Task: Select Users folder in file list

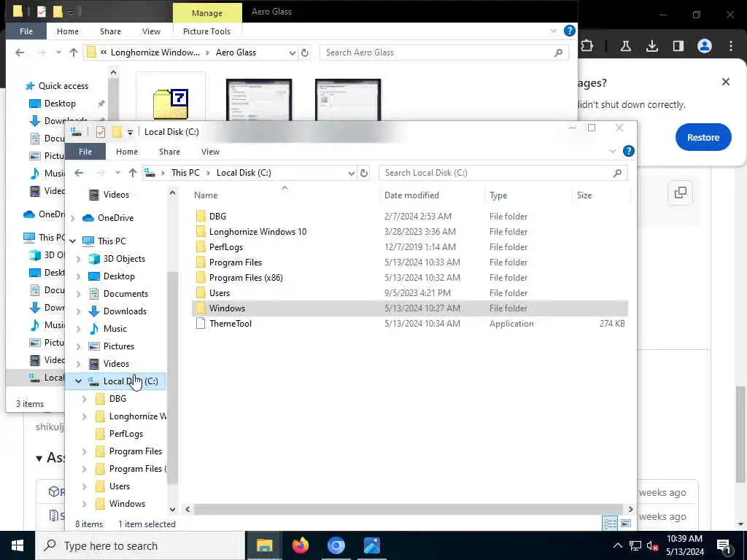Action: click(410, 293)
